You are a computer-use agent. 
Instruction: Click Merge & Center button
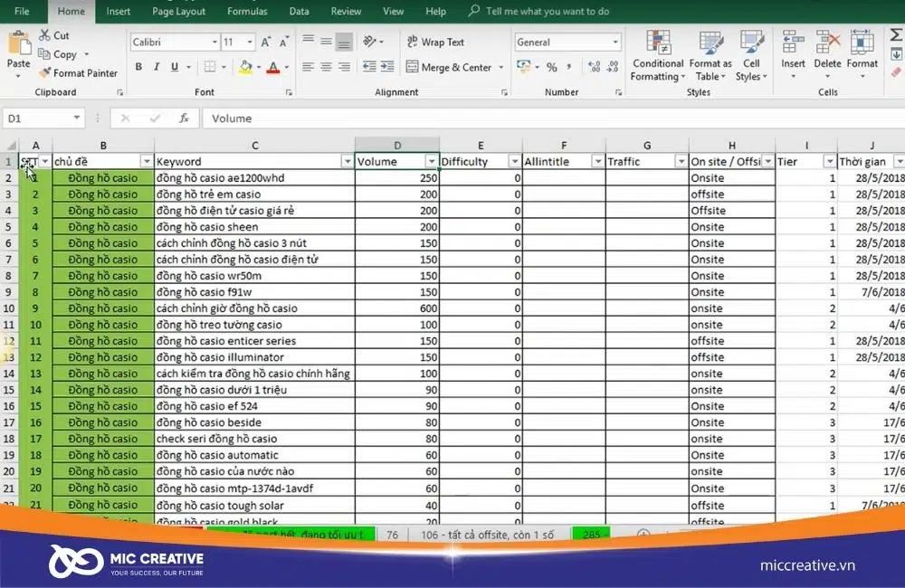[449, 67]
